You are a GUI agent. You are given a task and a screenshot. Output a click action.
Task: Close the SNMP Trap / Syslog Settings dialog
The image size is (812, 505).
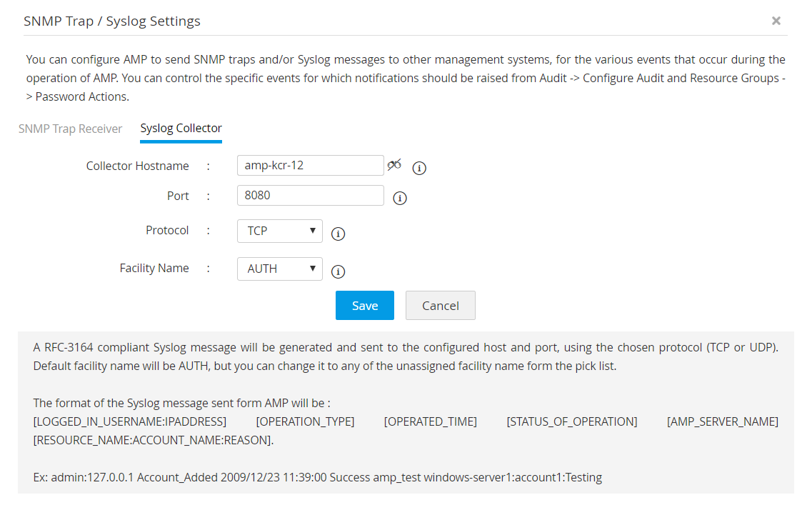[x=776, y=21]
